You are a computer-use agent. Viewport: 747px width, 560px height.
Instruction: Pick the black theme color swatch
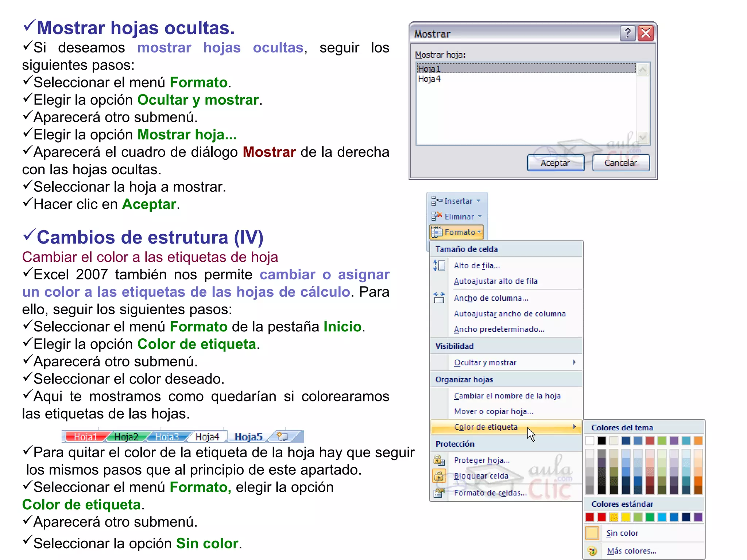[602, 441]
